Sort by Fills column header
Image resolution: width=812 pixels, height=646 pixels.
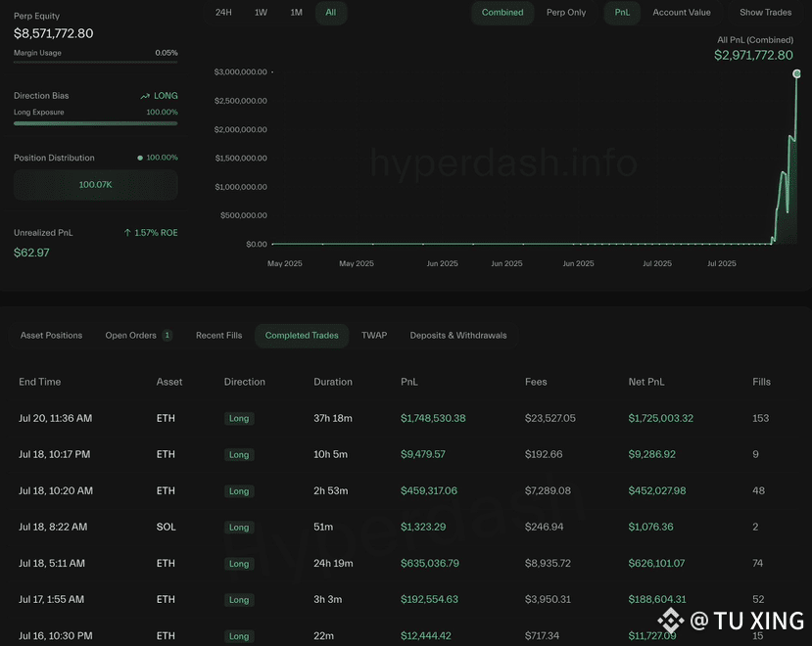click(761, 382)
